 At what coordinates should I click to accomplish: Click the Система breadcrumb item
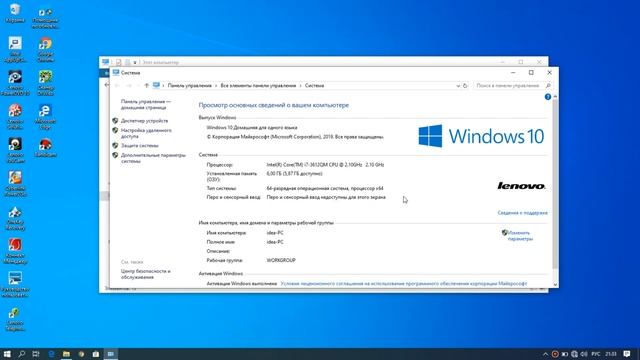(x=314, y=86)
